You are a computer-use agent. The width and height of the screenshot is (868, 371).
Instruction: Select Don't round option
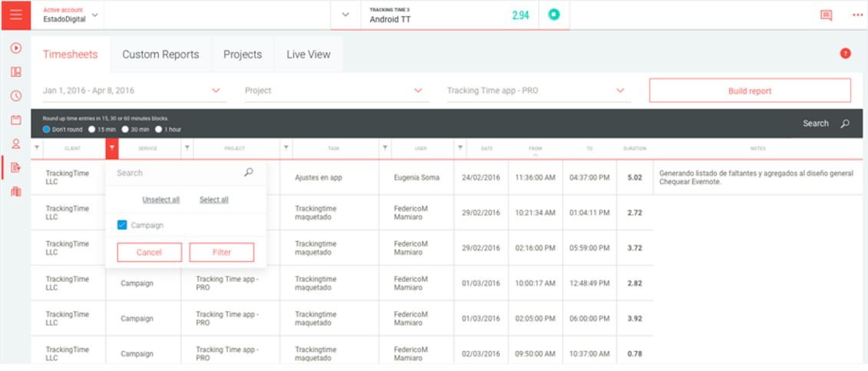pyautogui.click(x=47, y=130)
